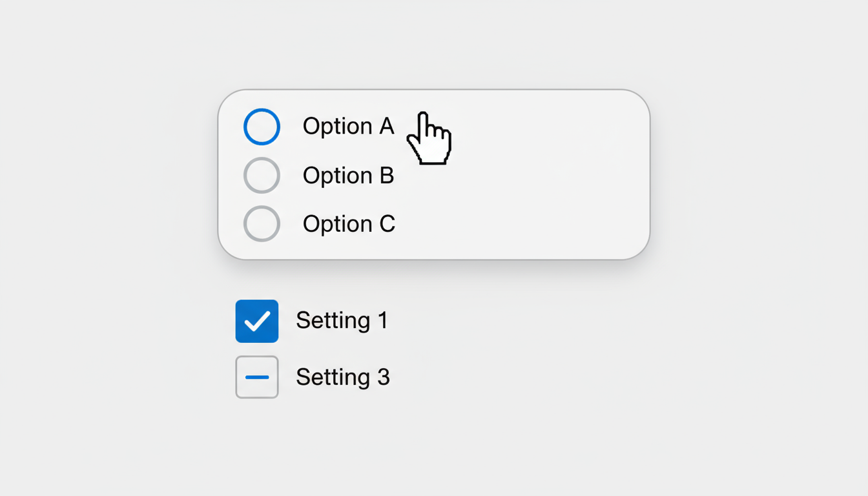Click the blue-ringed radio circle
Screen dimensions: 868x496
pos(262,127)
